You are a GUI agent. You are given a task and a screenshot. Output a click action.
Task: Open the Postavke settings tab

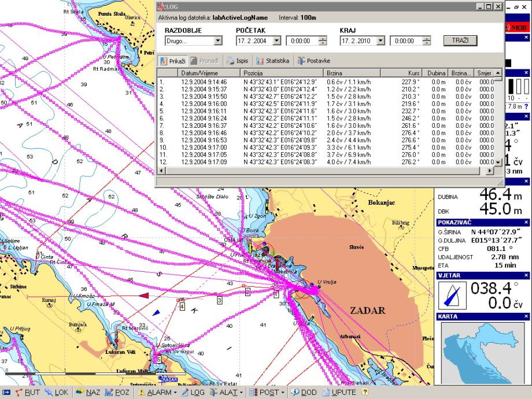(x=313, y=61)
